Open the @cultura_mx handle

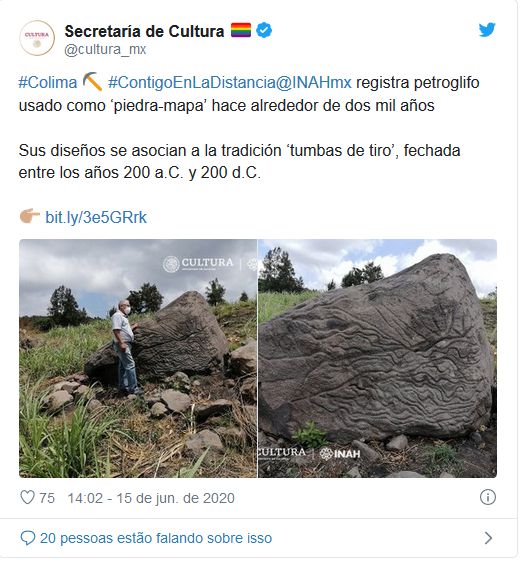coord(105,49)
